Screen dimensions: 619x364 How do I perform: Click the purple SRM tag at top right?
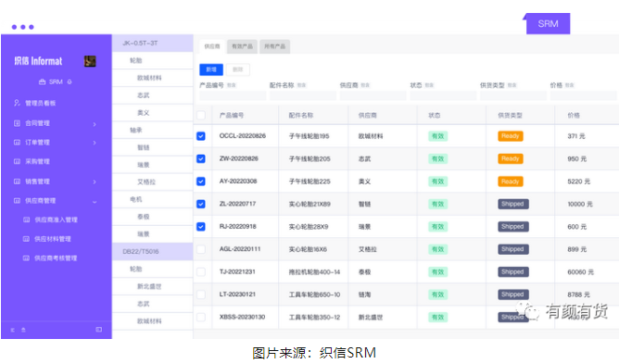[x=548, y=24]
